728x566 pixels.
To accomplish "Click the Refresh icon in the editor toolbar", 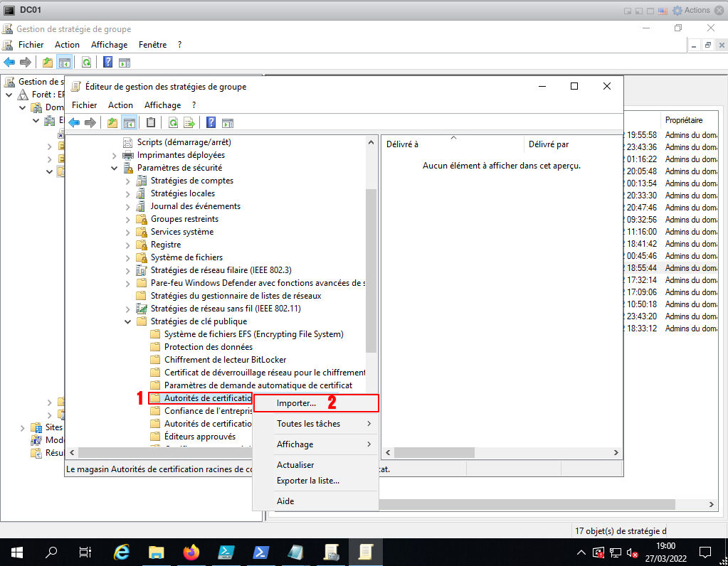I will pyautogui.click(x=173, y=122).
